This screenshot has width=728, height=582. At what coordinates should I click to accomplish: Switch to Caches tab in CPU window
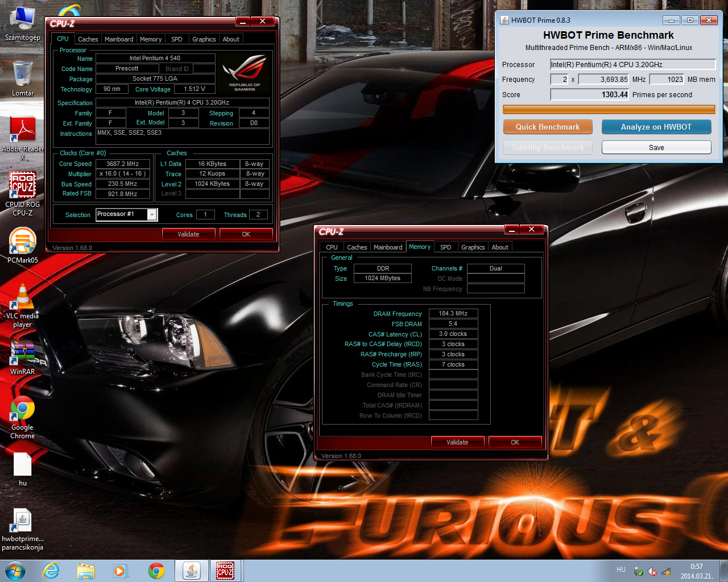pyautogui.click(x=88, y=39)
